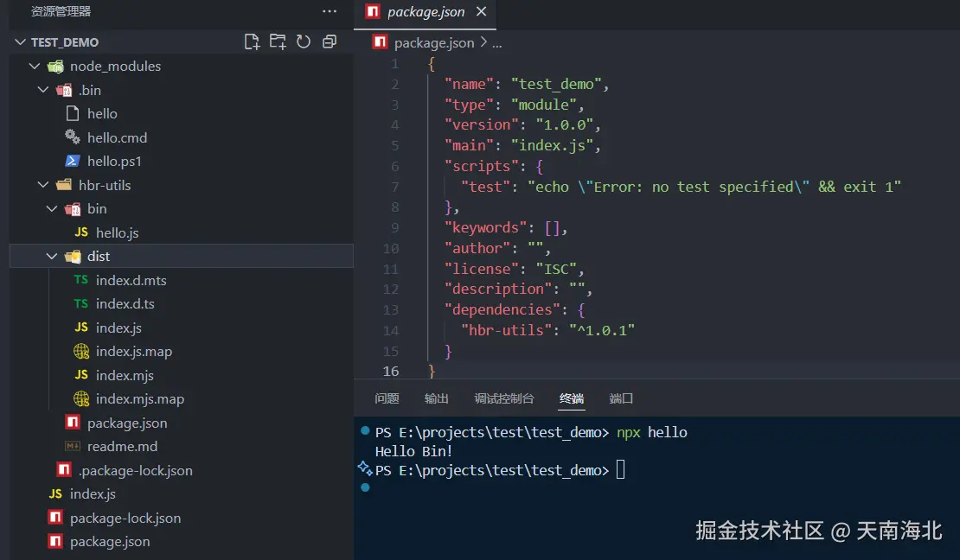Screen dimensions: 960x560
Task: Select the 终端 (Terminal) panel tab
Action: pyautogui.click(x=571, y=398)
